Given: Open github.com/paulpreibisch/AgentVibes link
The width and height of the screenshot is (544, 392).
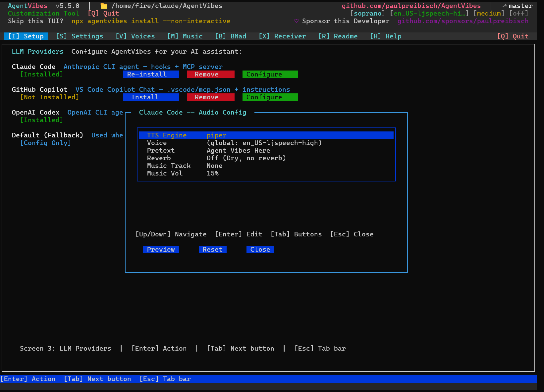Looking at the screenshot, I should coord(411,6).
